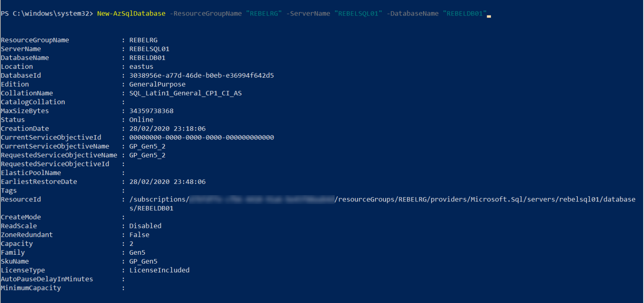Click the Disabled ReadScale value
Image resolution: width=644 pixels, height=303 pixels.
pyautogui.click(x=145, y=226)
